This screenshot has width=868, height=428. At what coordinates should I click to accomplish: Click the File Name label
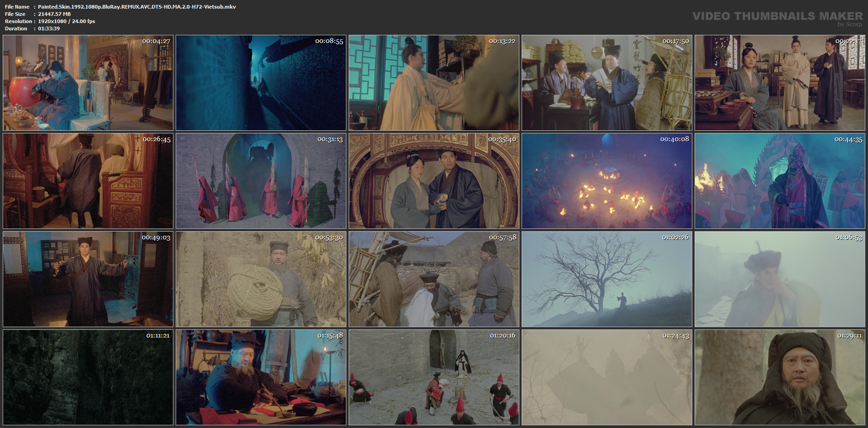(x=17, y=7)
